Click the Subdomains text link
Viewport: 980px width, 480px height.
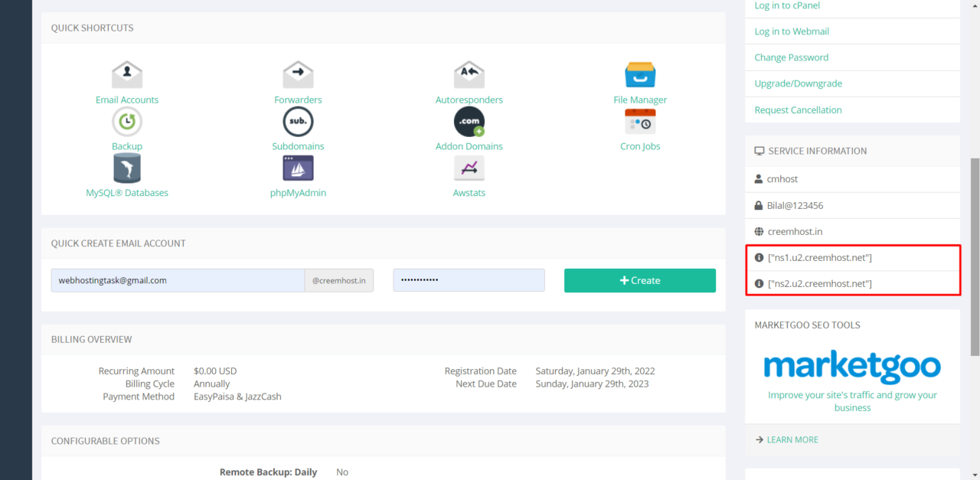coord(298,146)
